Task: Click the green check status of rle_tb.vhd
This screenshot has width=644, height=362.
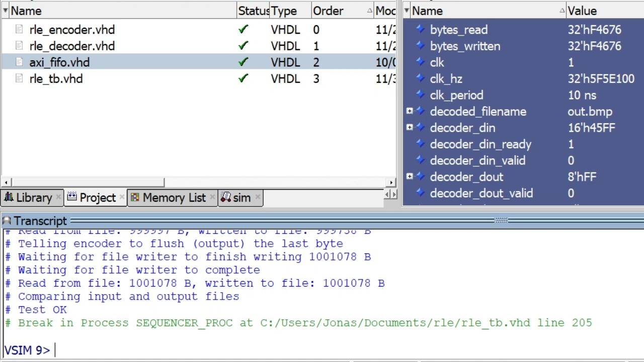Action: 243,78
